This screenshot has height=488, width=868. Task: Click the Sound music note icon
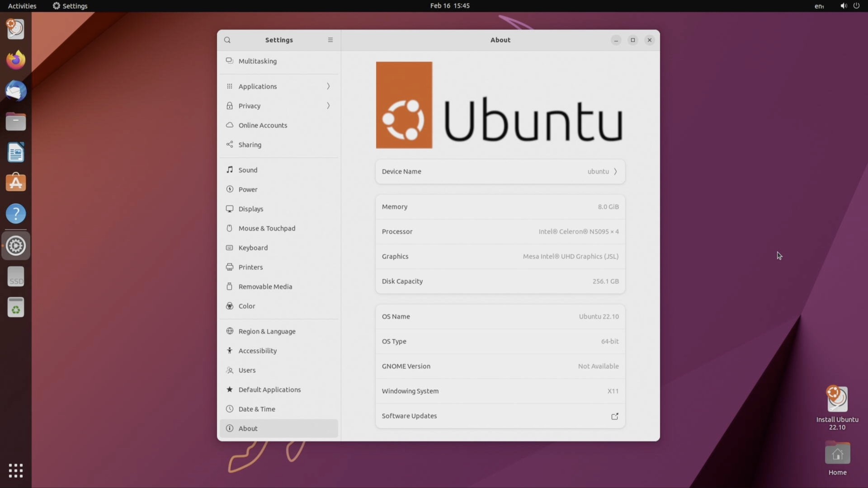[230, 170]
